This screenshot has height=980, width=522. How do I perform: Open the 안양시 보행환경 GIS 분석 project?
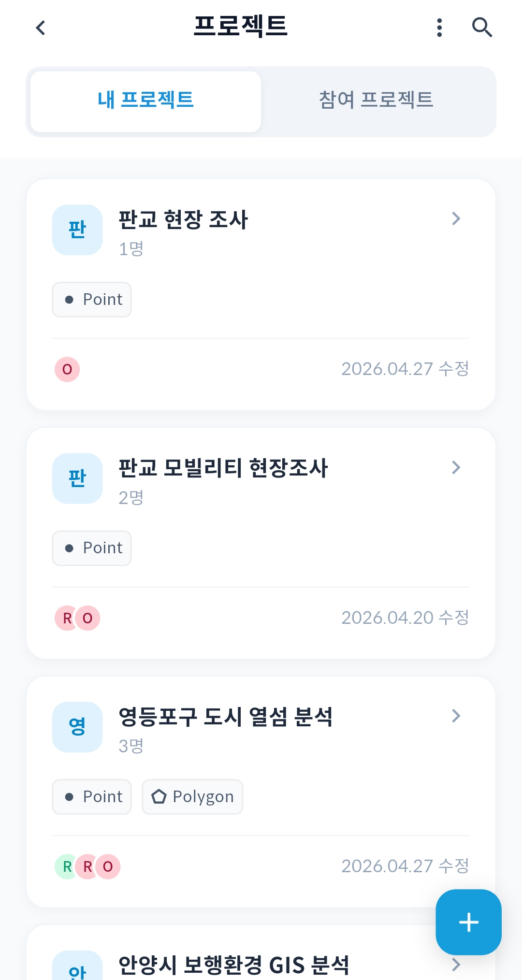[x=233, y=965]
